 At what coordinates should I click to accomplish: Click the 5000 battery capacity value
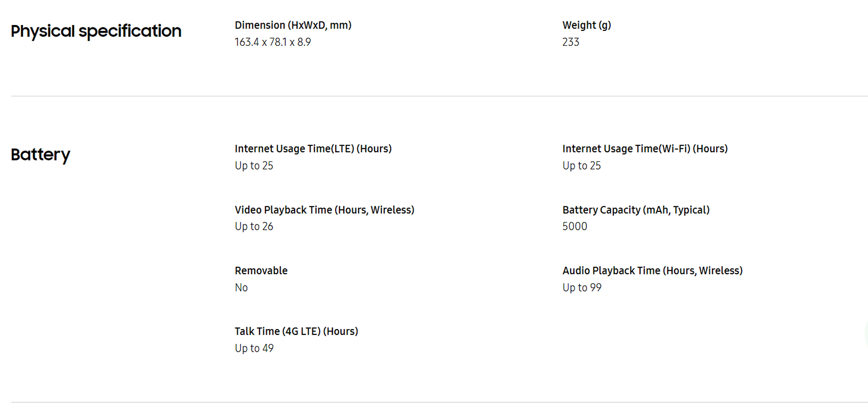click(575, 226)
